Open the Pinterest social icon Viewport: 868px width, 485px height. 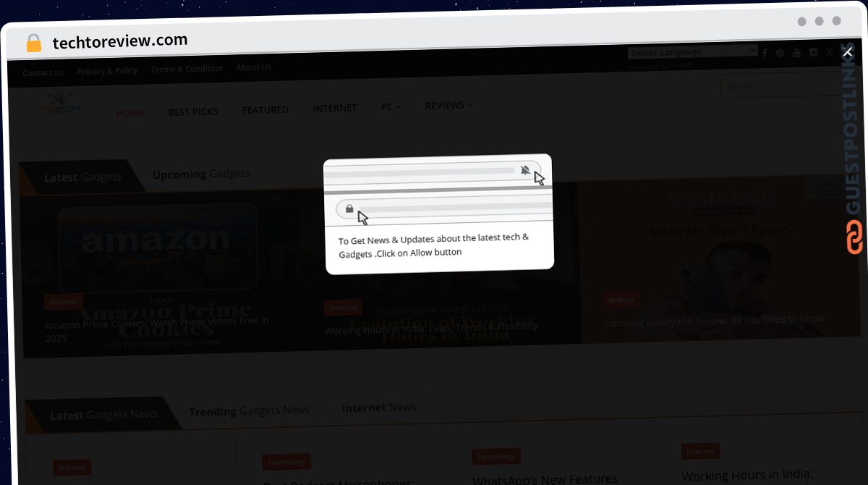tap(780, 53)
